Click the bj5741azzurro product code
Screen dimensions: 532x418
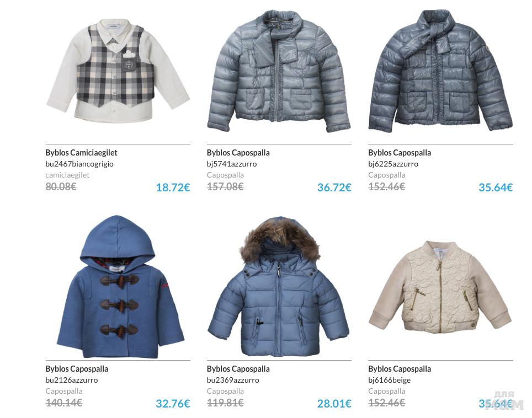coord(232,164)
